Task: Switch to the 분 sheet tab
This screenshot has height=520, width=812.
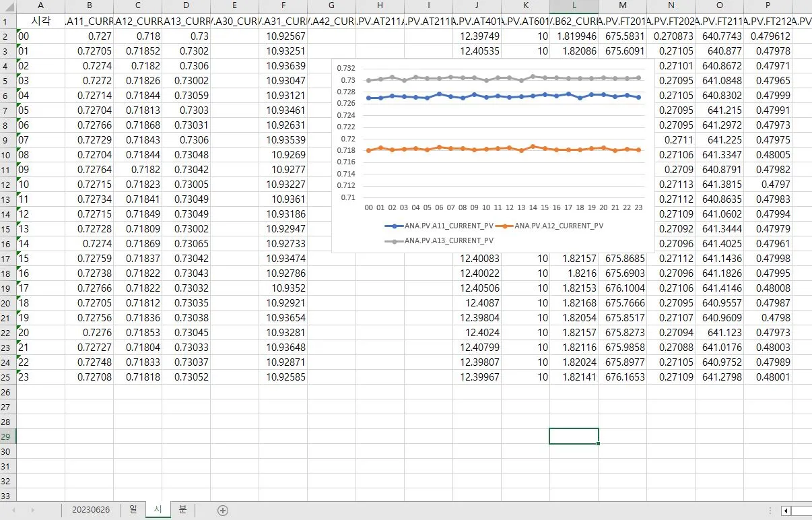Action: (182, 510)
